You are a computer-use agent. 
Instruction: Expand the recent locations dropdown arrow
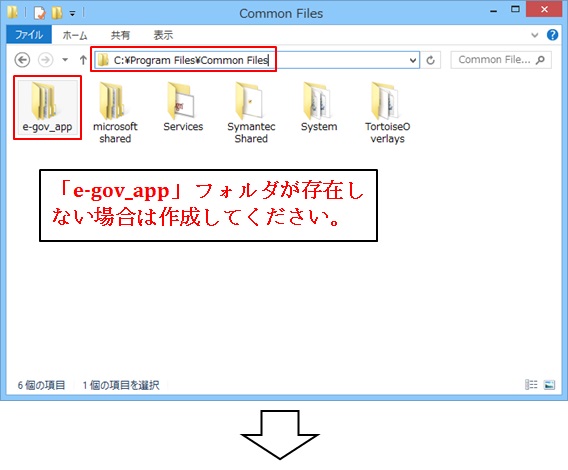(65, 60)
